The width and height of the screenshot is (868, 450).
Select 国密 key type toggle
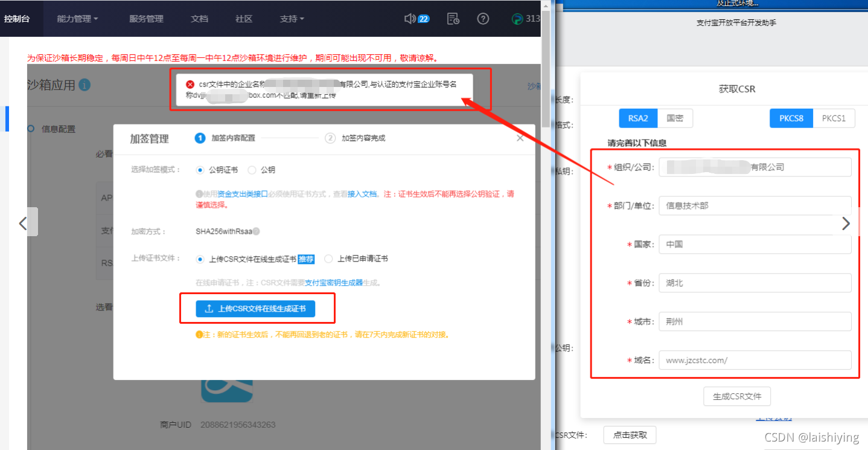(675, 118)
